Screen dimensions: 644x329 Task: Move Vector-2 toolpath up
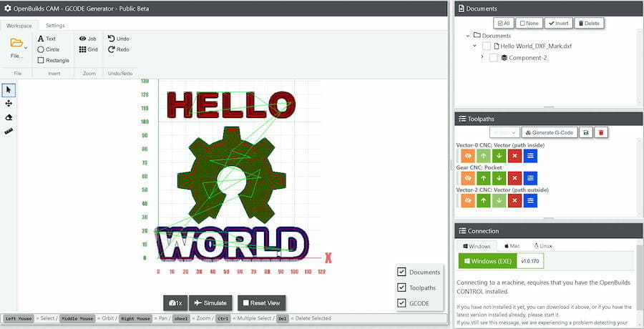tap(484, 200)
